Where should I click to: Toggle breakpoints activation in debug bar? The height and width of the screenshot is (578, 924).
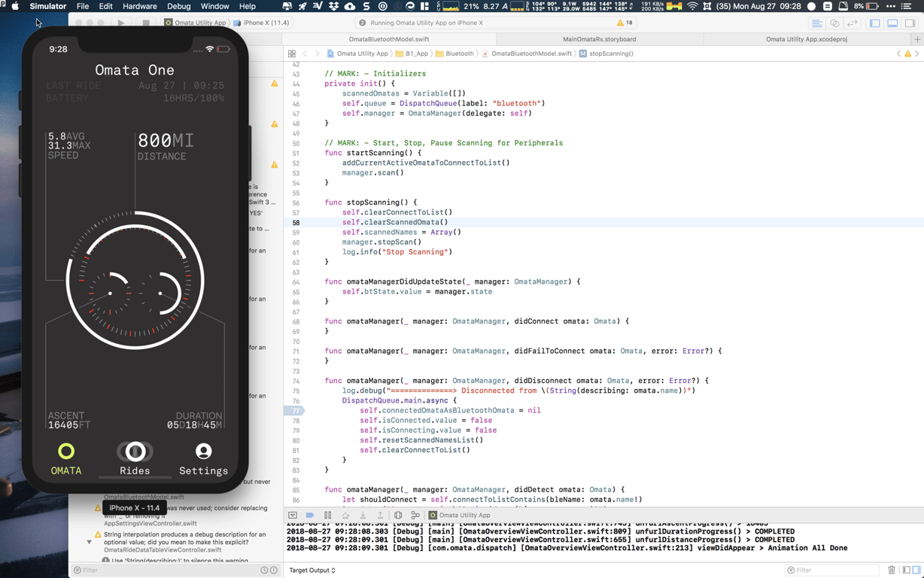(x=310, y=516)
